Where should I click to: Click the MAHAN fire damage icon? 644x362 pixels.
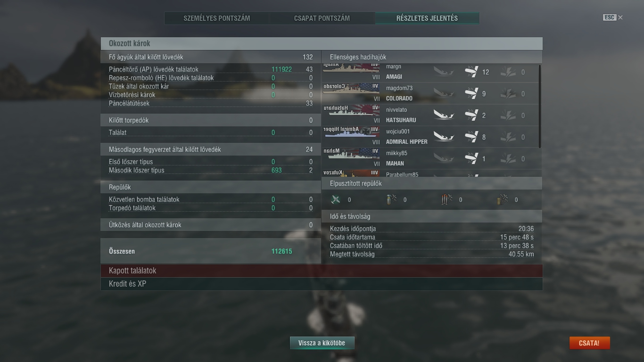508,158
